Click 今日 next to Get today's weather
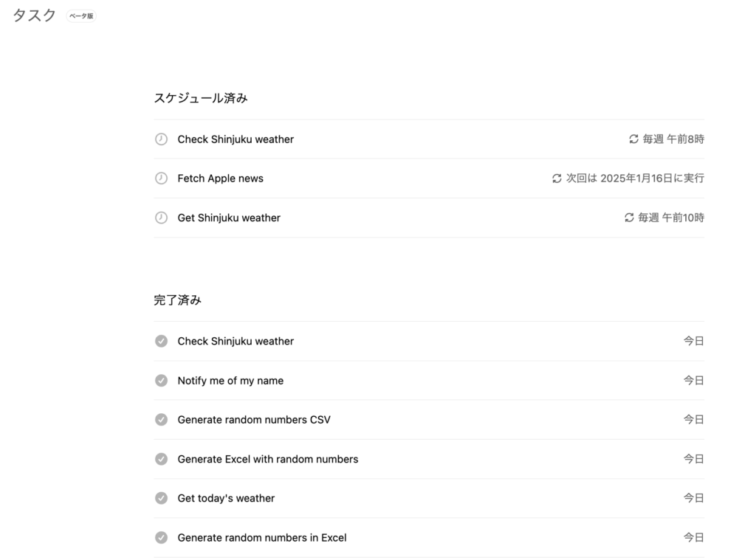Image resolution: width=756 pixels, height=560 pixels. 695,498
